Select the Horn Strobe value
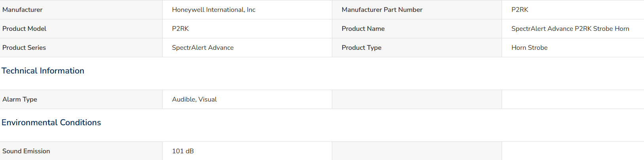 [x=530, y=47]
